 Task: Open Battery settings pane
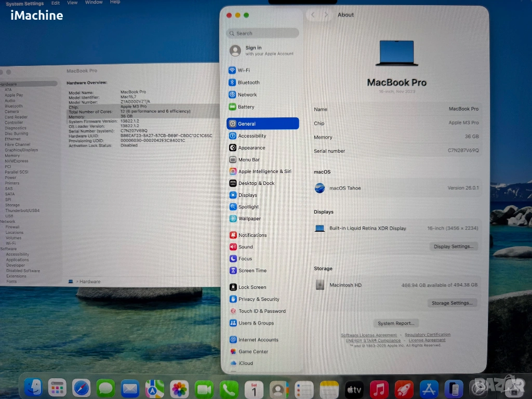coord(246,107)
